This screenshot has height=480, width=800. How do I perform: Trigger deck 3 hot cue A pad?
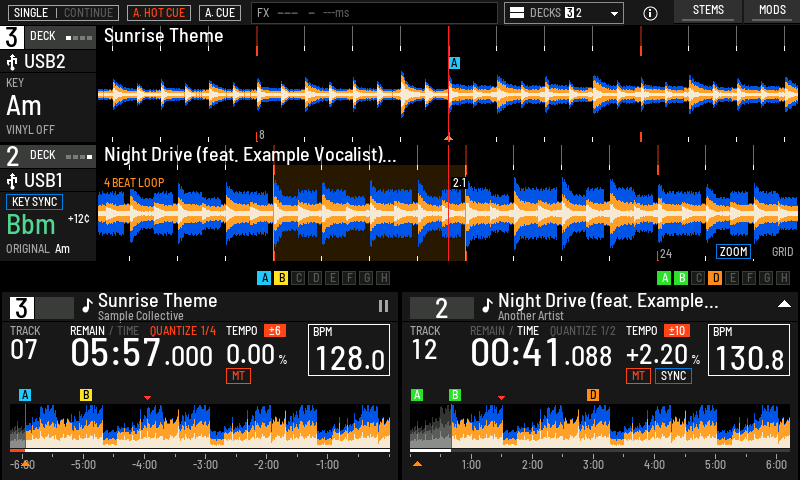pyautogui.click(x=264, y=278)
